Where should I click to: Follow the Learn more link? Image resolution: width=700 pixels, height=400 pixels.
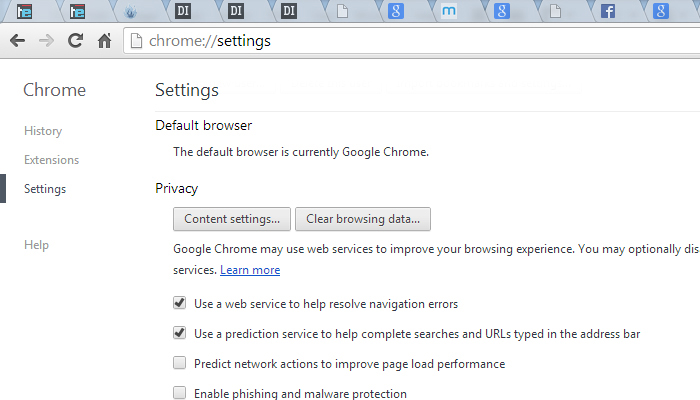click(250, 270)
